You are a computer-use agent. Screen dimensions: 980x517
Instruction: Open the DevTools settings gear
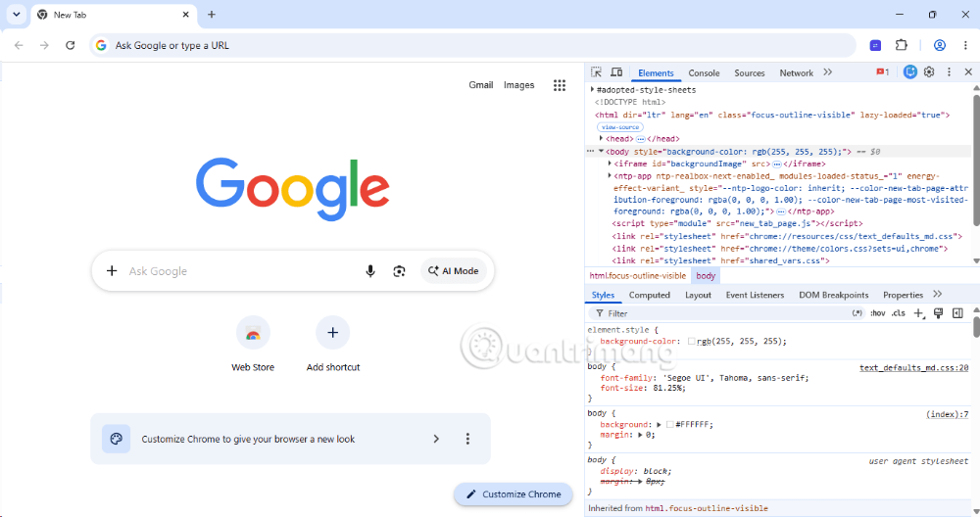coord(929,72)
